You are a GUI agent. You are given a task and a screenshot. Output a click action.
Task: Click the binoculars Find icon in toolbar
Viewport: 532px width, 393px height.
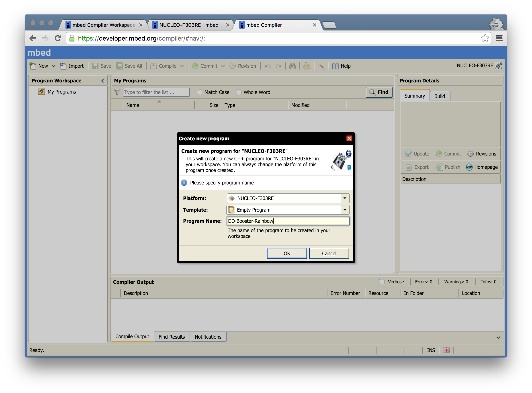click(x=293, y=66)
